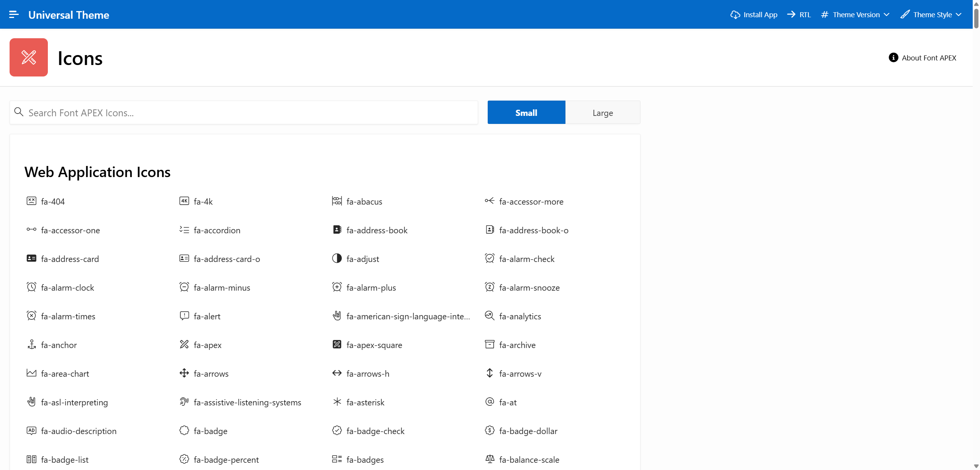980x470 pixels.
Task: Open the About Font APEX link
Action: point(923,58)
